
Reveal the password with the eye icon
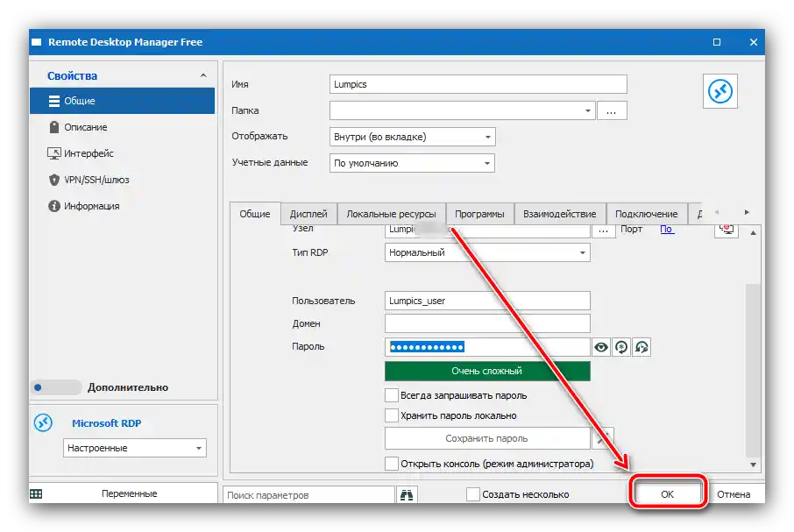point(600,346)
